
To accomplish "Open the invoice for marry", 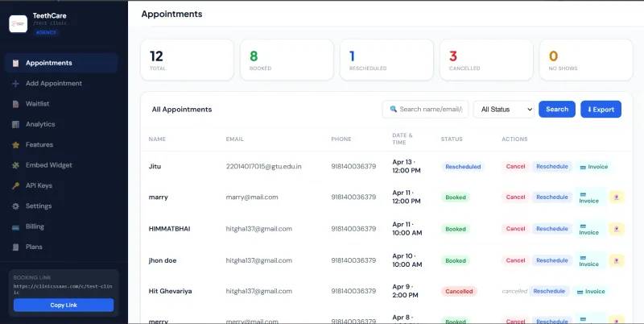I will [590, 197].
